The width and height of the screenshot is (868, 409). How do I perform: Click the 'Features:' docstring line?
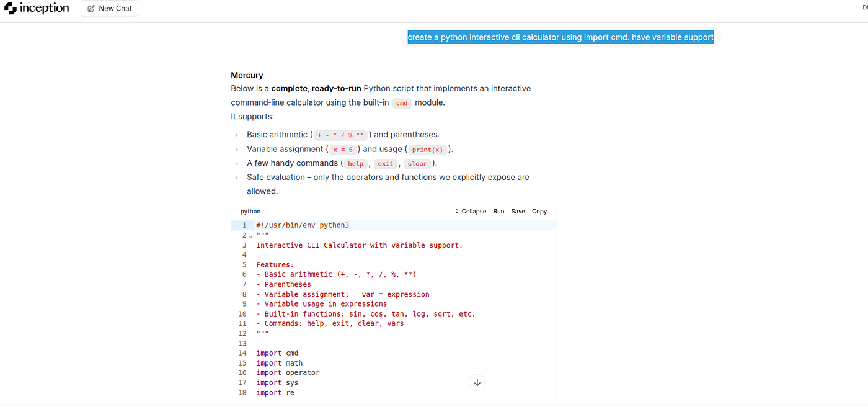pyautogui.click(x=275, y=264)
